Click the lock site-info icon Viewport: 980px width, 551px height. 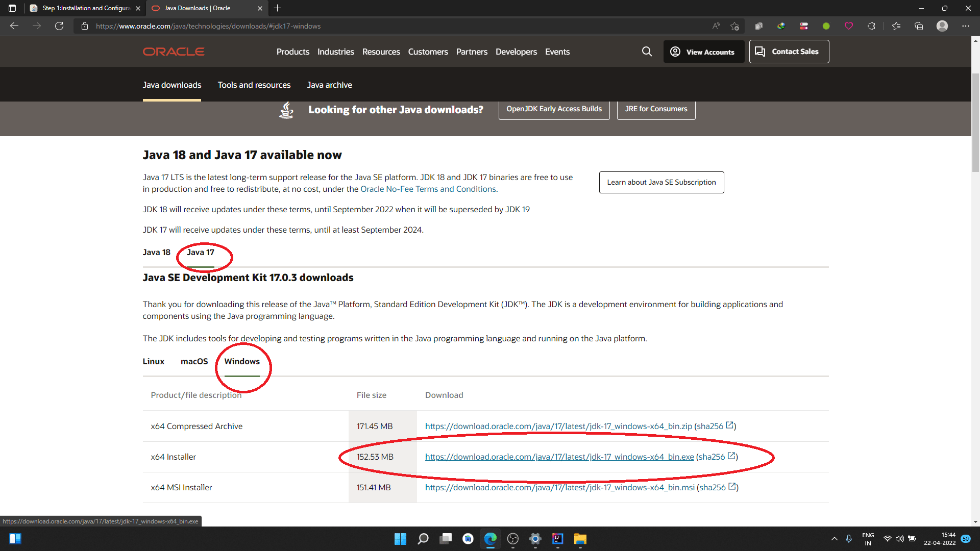[85, 26]
